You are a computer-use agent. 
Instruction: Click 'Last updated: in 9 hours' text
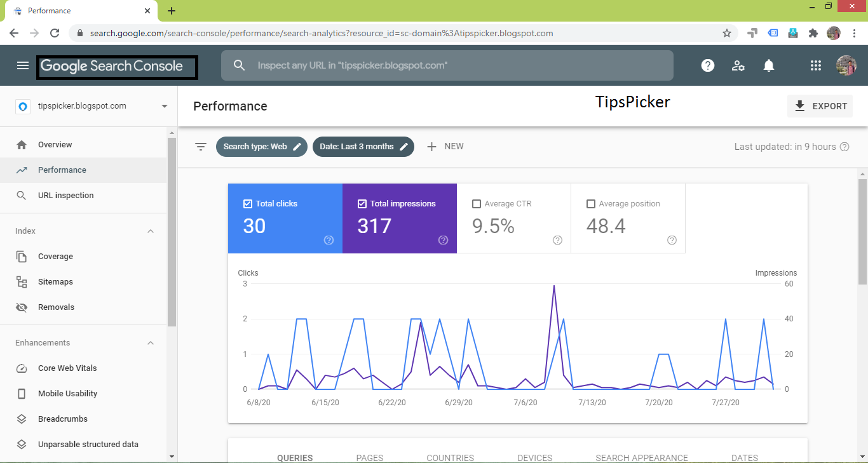point(785,147)
